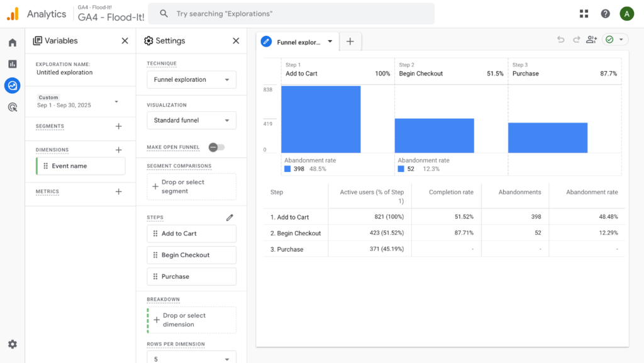Viewport: 644px width, 363px height.
Task: Toggle the Make Open Funnel switch
Action: (216, 147)
